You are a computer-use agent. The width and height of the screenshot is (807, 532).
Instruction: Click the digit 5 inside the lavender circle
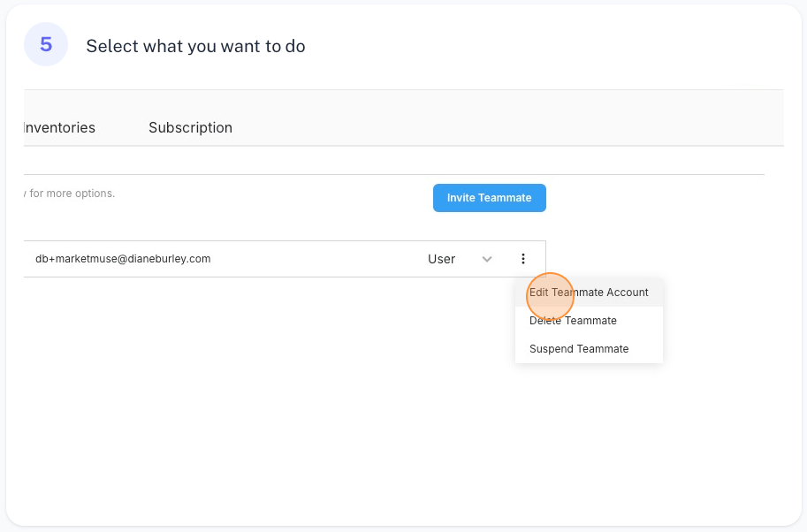(x=46, y=44)
